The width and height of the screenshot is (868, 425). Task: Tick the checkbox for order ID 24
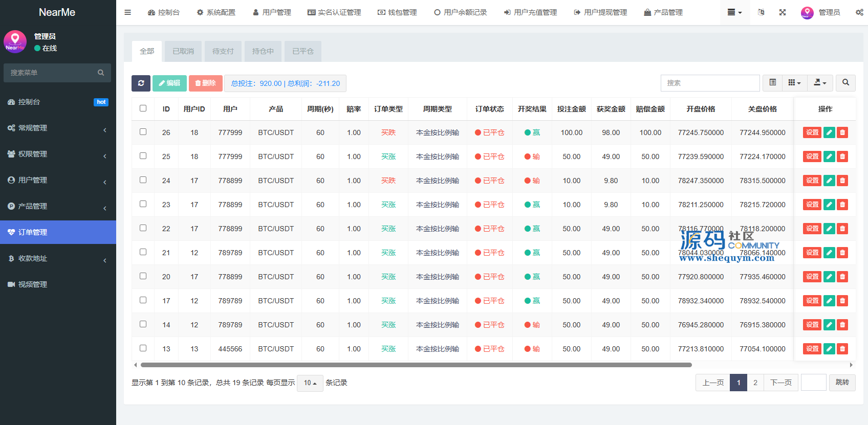pyautogui.click(x=143, y=180)
